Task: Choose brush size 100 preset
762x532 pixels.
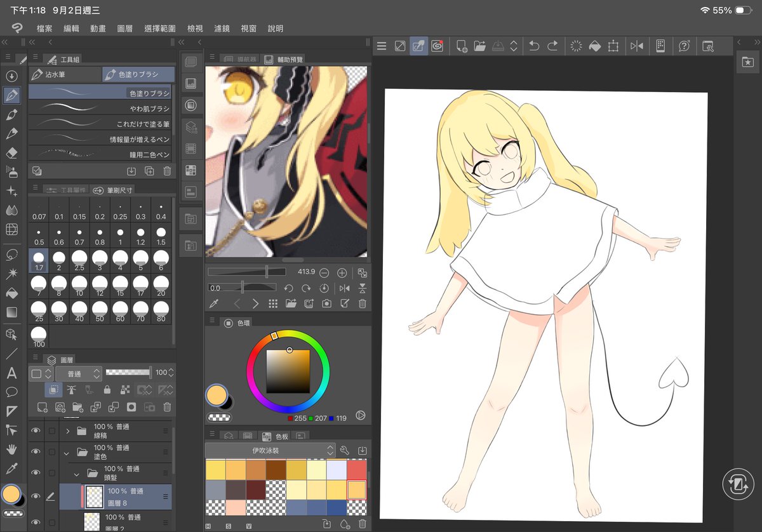Action: point(39,336)
